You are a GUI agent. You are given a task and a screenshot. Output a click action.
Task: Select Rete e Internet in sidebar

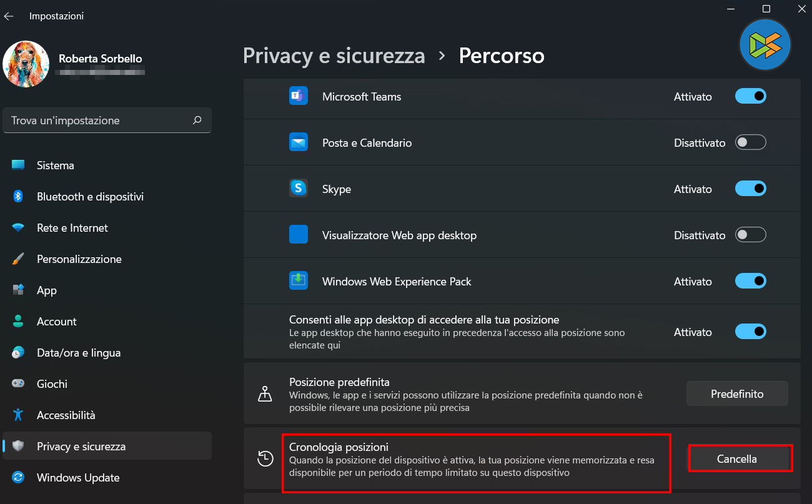pyautogui.click(x=72, y=228)
